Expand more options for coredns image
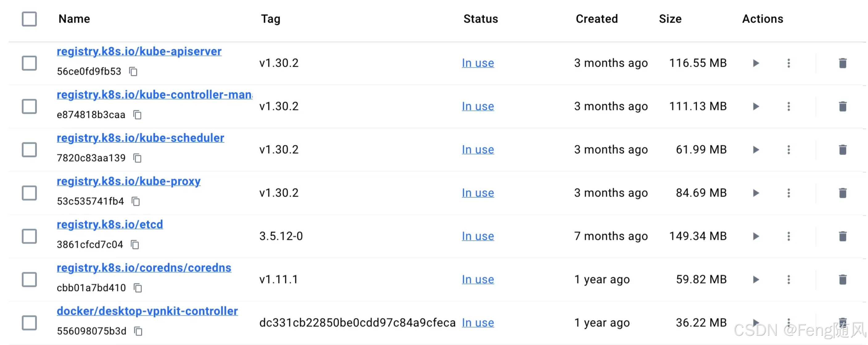868x345 pixels. pyautogui.click(x=788, y=279)
